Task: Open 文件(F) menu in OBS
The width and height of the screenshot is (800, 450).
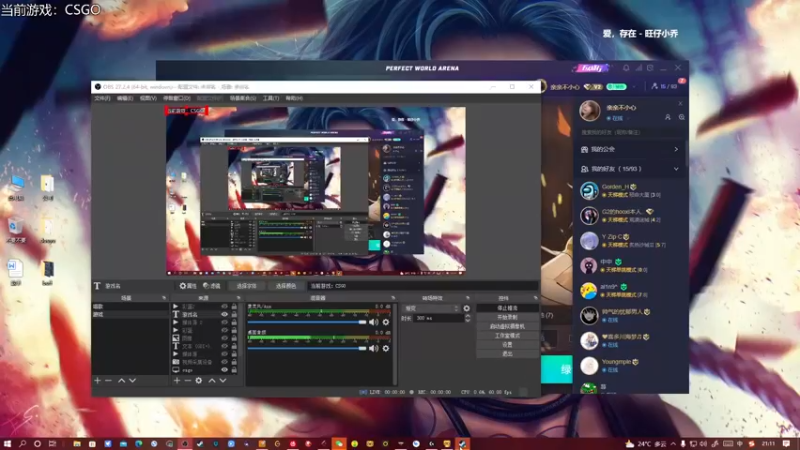Action: [102, 98]
